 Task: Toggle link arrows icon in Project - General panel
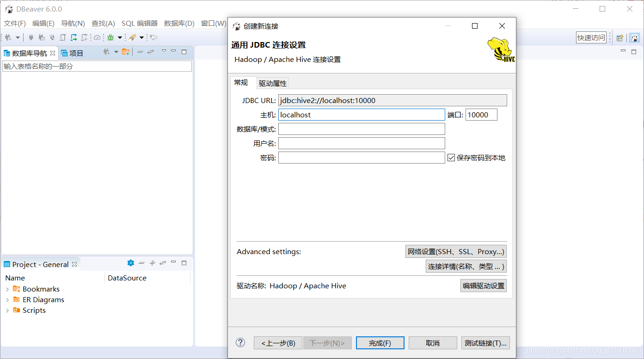tap(163, 263)
